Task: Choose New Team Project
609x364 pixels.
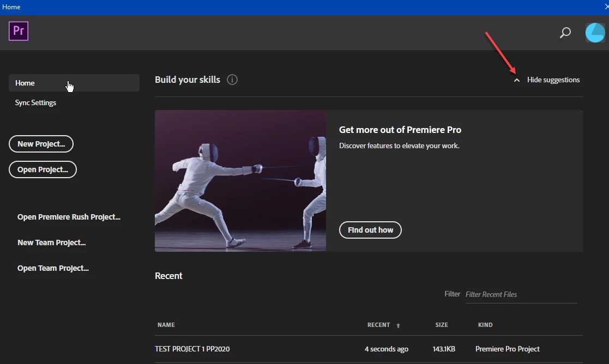Action: (52, 242)
